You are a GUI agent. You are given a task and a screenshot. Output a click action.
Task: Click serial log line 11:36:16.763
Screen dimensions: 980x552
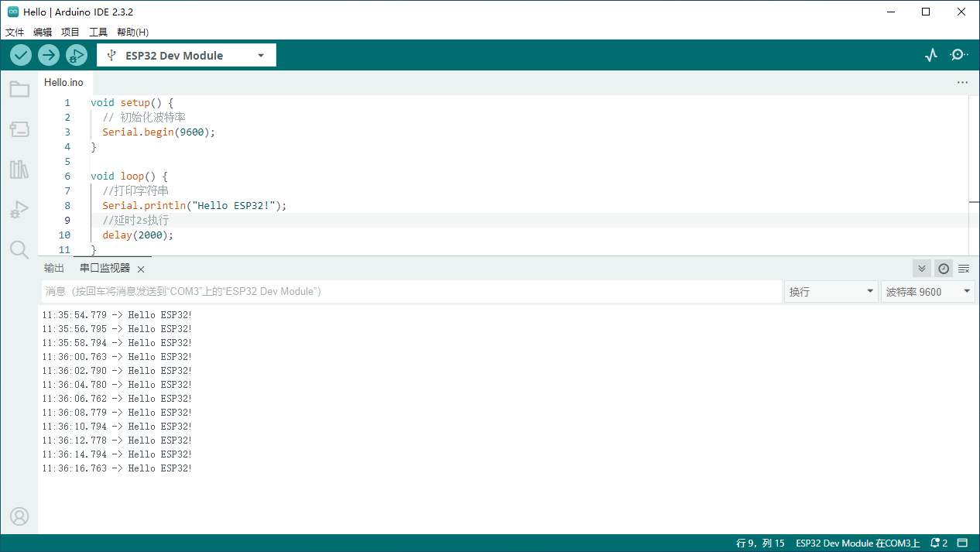(117, 468)
